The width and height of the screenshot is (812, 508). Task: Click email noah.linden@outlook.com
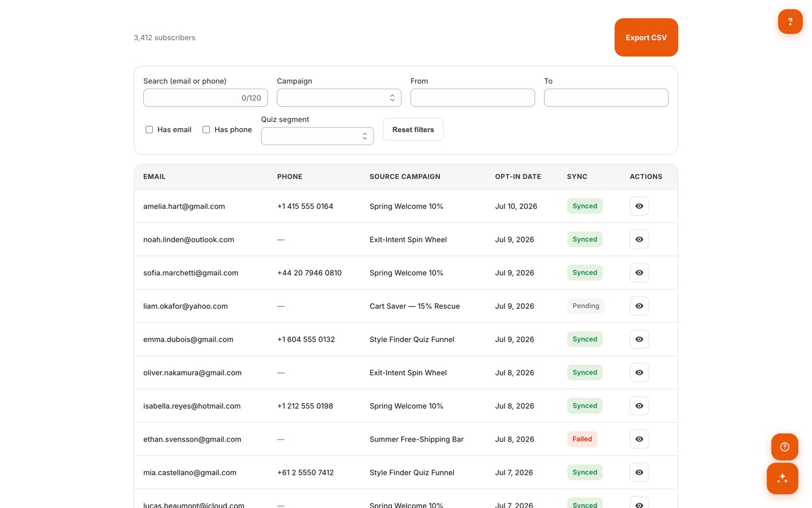tap(188, 239)
